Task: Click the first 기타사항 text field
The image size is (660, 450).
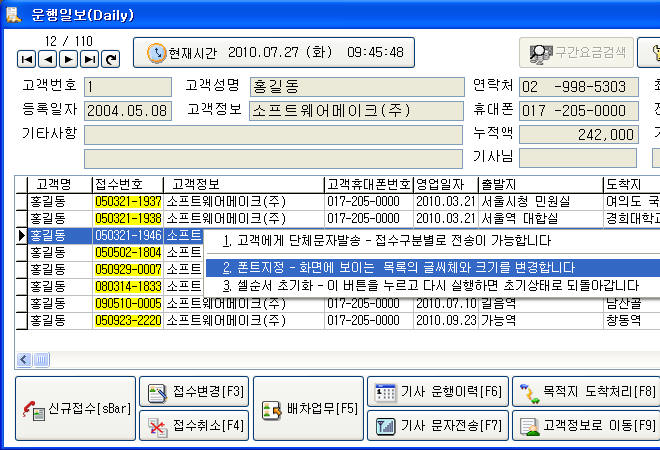Action: (x=274, y=135)
